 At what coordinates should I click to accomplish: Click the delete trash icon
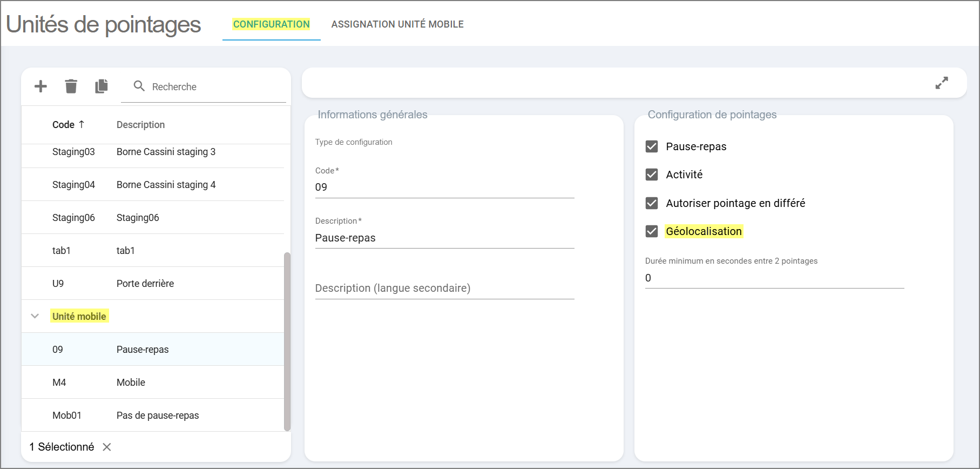click(71, 86)
